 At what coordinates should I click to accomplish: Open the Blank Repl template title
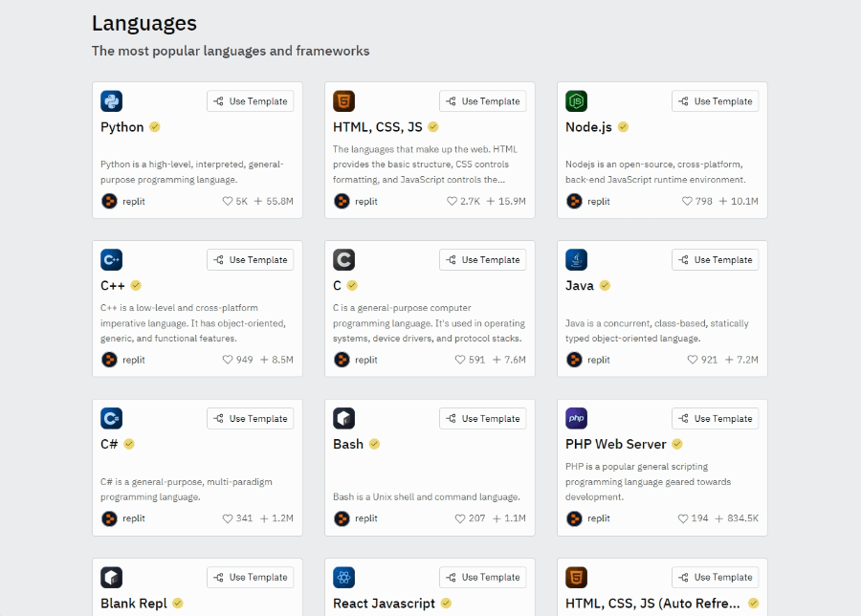[x=133, y=604]
